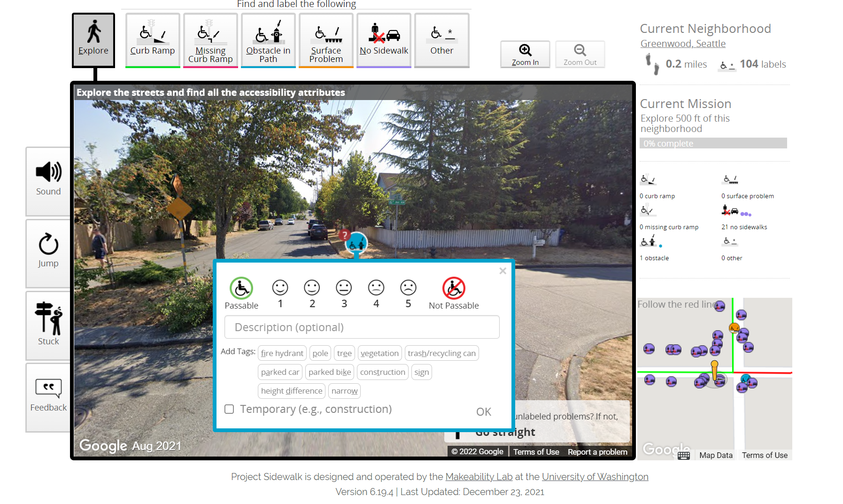Add the trash/recycling can tag
This screenshot has width=843, height=504.
coord(442,353)
